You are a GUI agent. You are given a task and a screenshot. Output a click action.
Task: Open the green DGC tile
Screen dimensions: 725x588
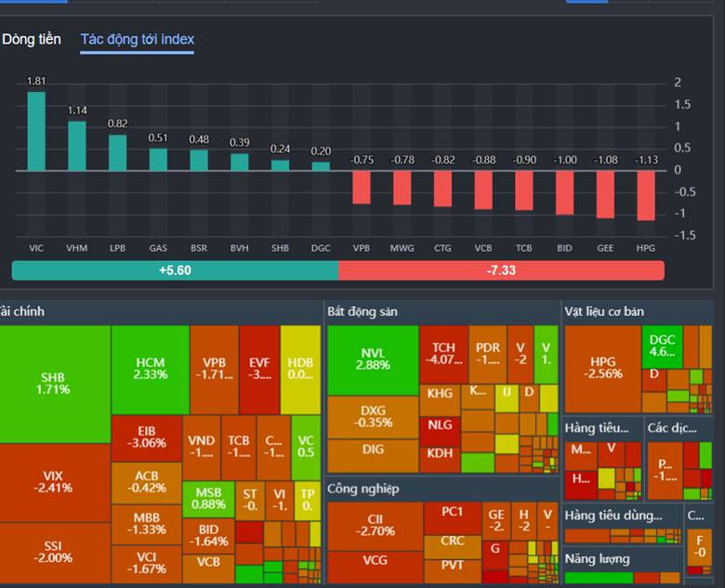tap(662, 346)
